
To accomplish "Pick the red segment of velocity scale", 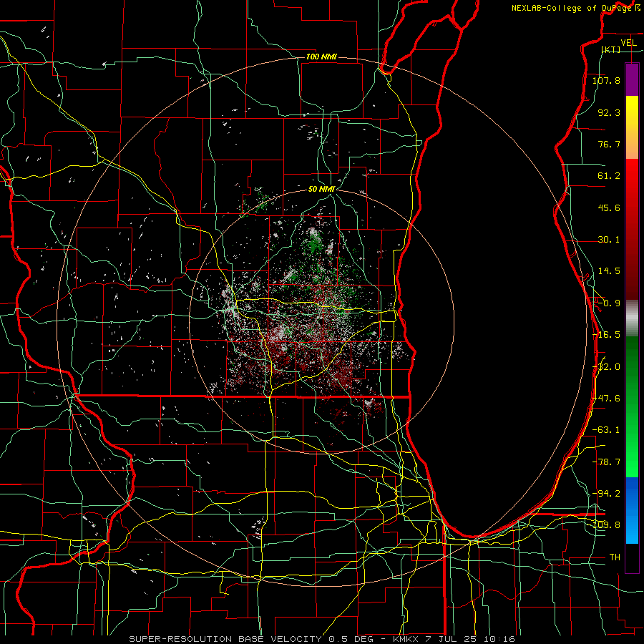I will (632, 229).
